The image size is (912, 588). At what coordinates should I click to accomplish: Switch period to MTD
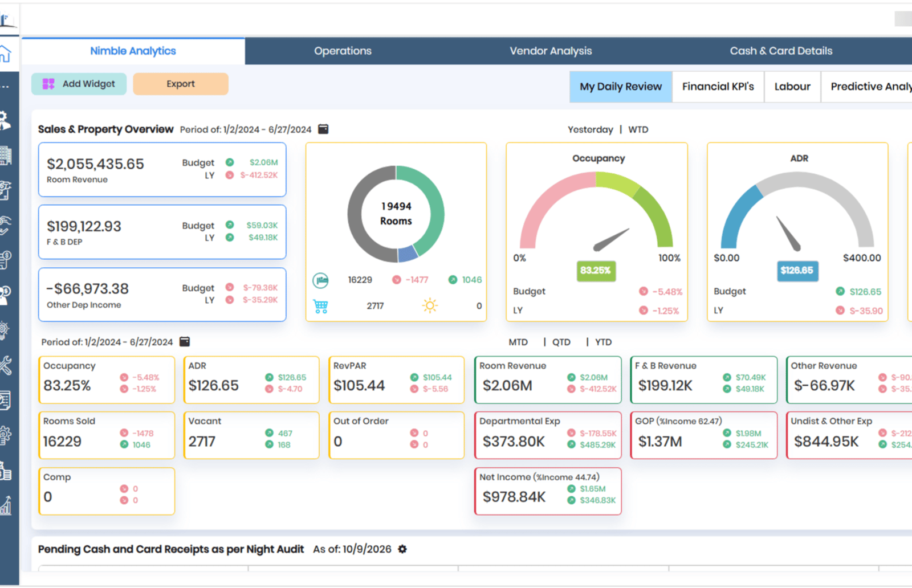click(x=518, y=342)
